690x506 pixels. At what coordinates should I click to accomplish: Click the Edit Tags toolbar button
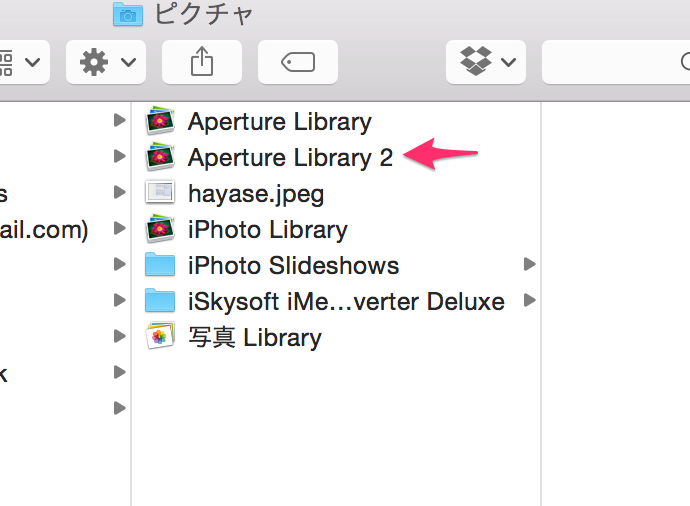[298, 62]
